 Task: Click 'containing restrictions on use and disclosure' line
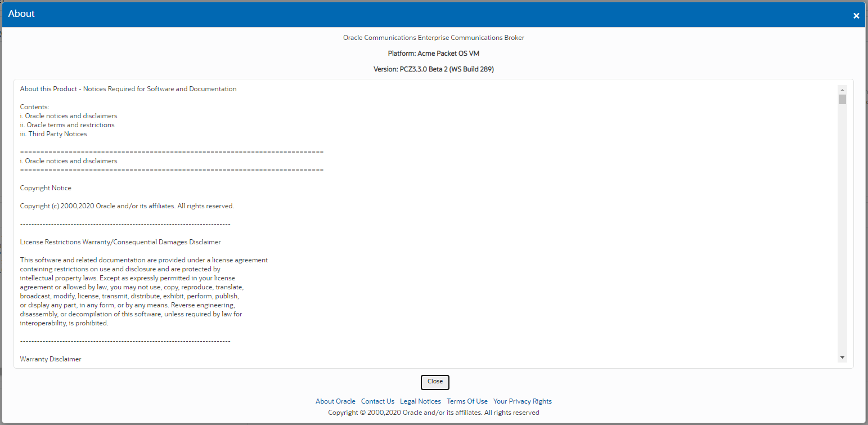[x=120, y=269]
